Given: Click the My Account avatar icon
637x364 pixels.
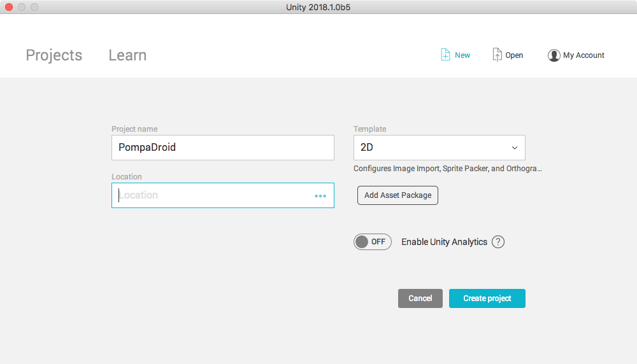Looking at the screenshot, I should click(554, 55).
